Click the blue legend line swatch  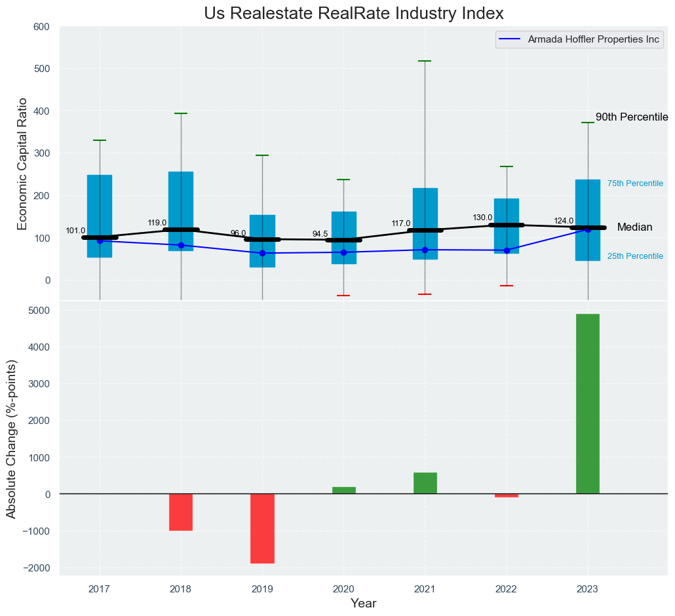click(x=509, y=39)
